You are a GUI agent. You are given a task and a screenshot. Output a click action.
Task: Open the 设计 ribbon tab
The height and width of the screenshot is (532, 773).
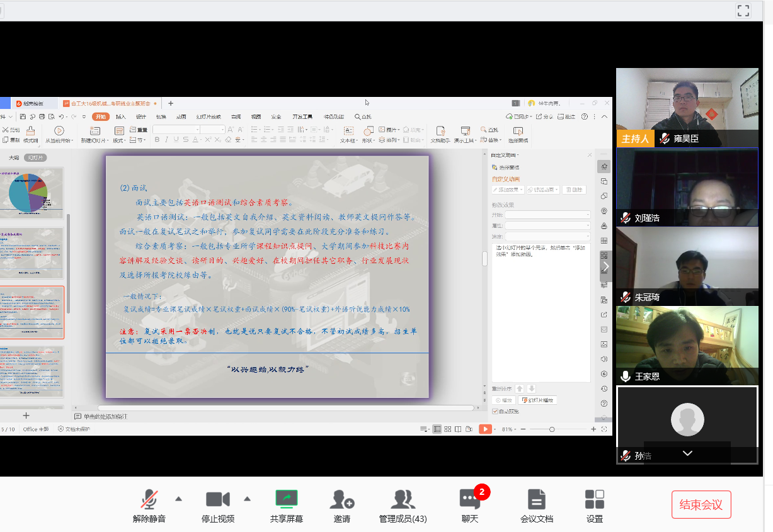tap(141, 116)
